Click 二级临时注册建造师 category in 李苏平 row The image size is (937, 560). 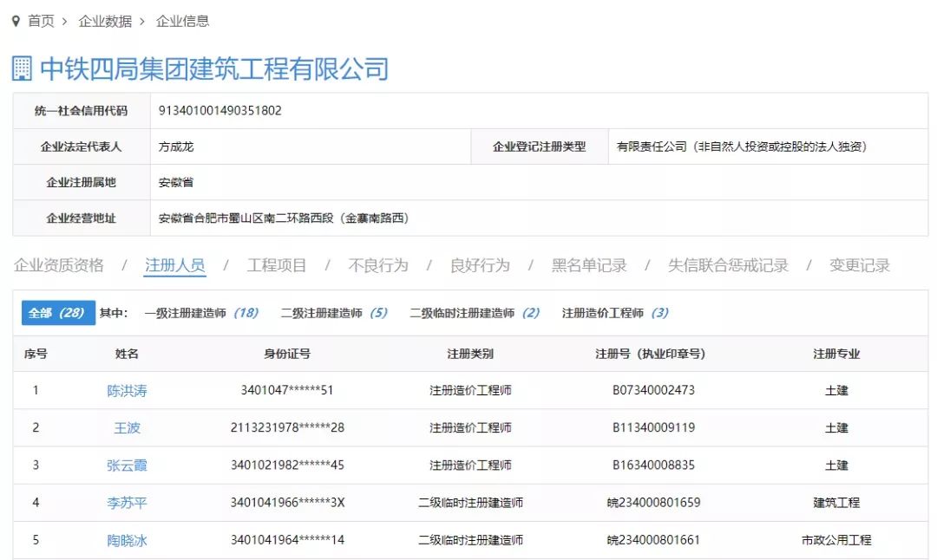click(470, 503)
